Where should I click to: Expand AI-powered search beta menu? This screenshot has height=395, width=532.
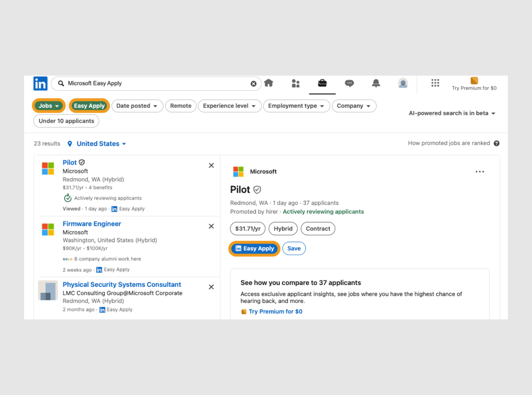tap(452, 113)
